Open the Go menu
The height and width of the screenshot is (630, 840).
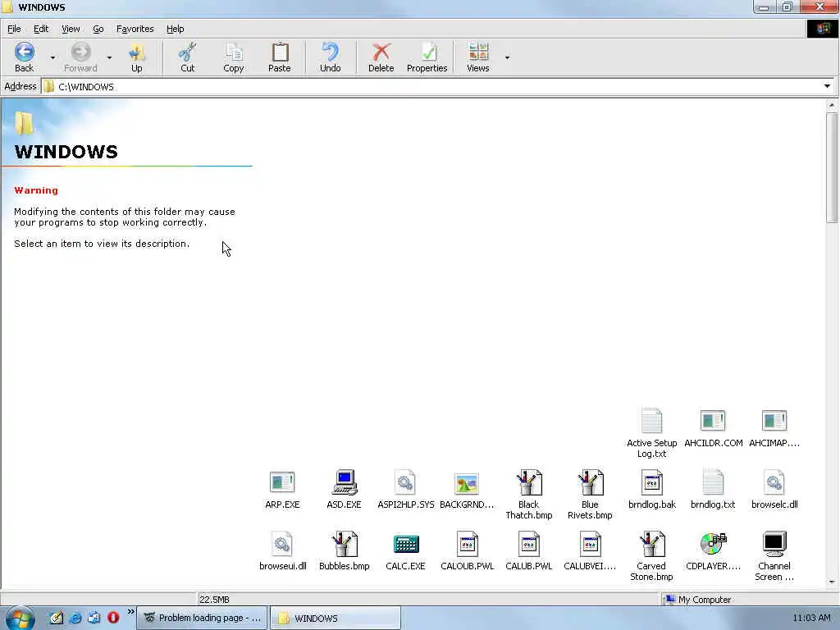pos(98,29)
